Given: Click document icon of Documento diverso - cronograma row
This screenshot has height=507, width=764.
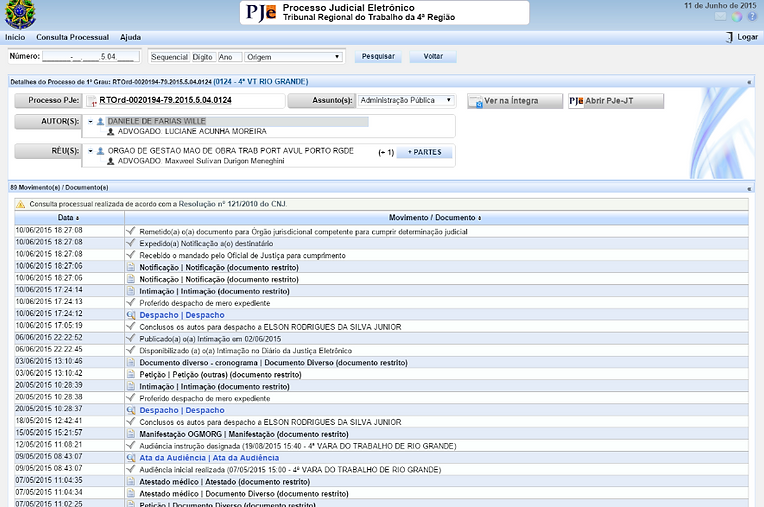Looking at the screenshot, I should 131,362.
